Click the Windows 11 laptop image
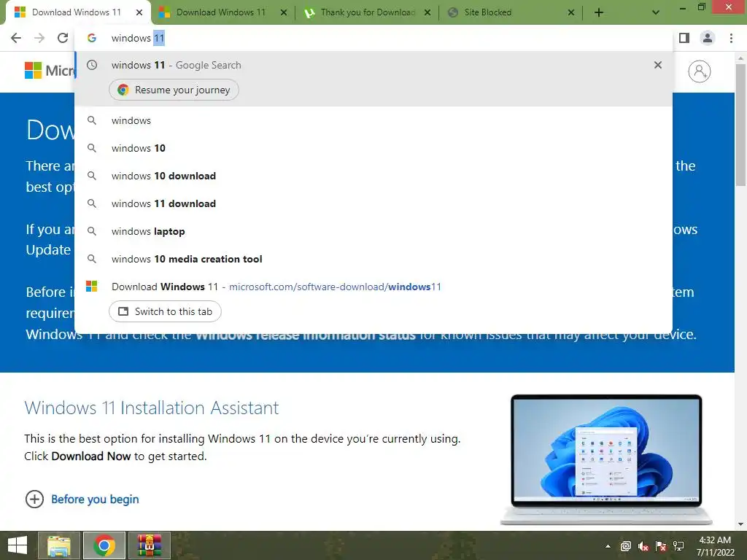 coord(606,459)
